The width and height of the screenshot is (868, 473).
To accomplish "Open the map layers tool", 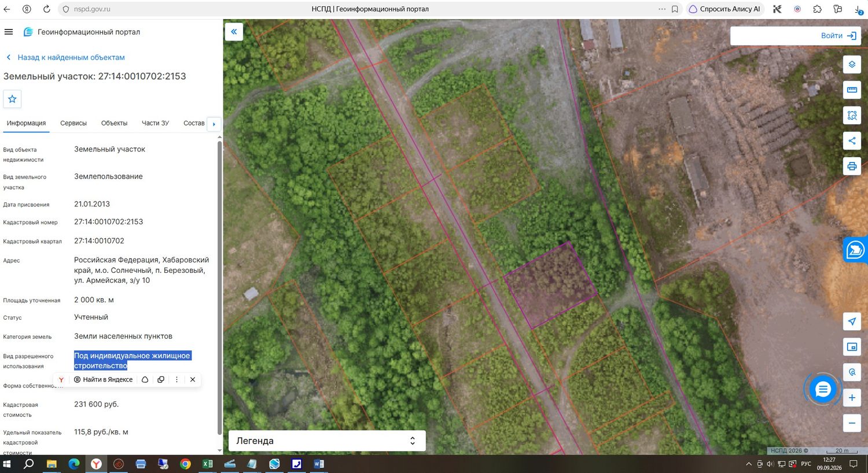I will click(x=852, y=64).
